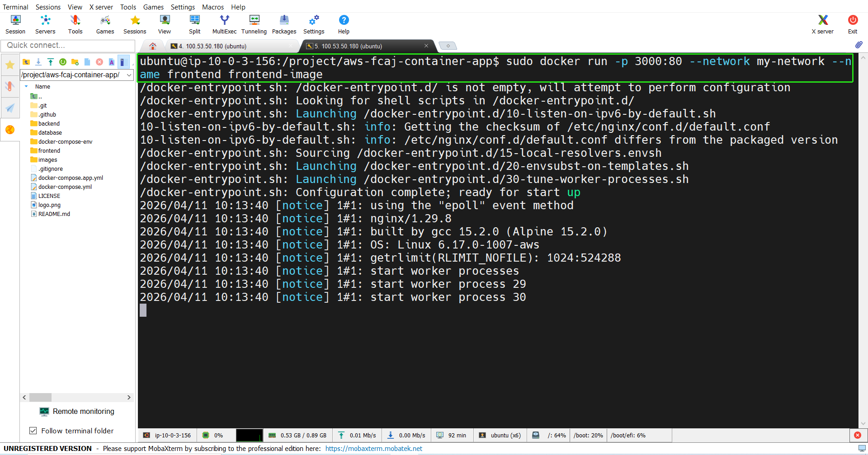868x455 pixels.
Task: Open the mobaxterm.mobatek.net link
Action: pyautogui.click(x=373, y=448)
